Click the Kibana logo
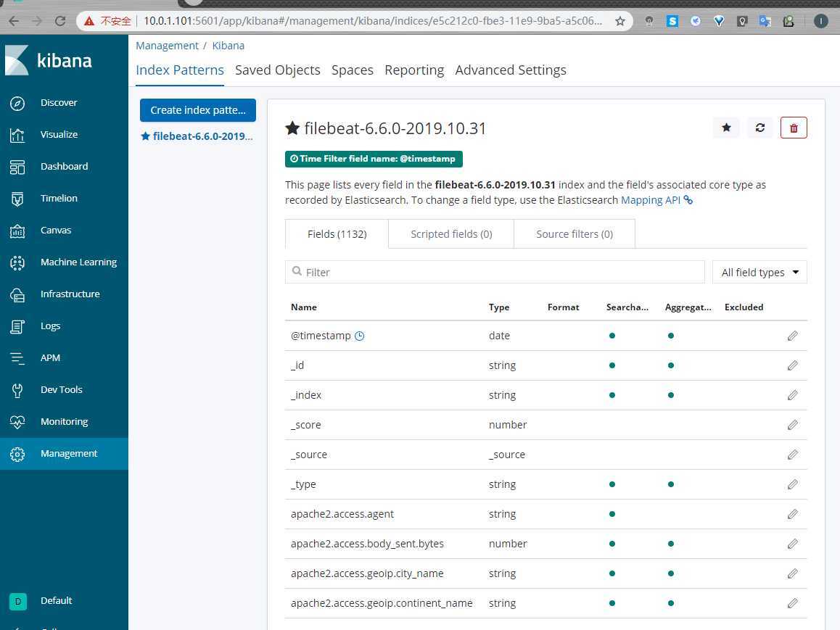This screenshot has height=630, width=840. [48, 60]
